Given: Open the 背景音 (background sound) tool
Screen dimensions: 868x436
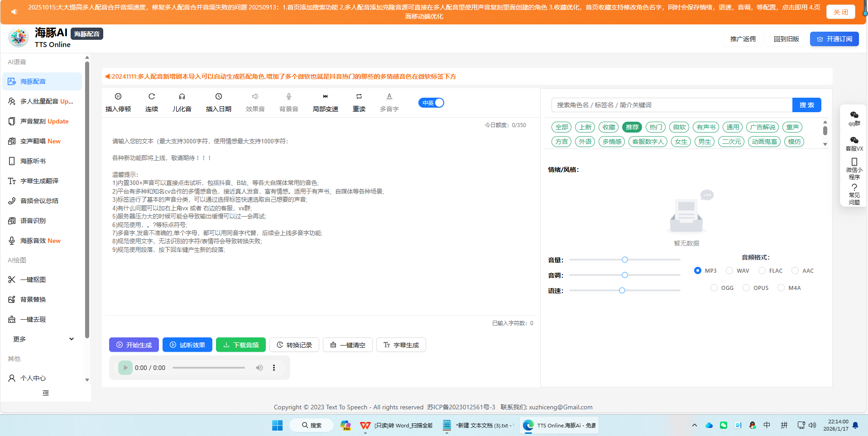Looking at the screenshot, I should [288, 102].
